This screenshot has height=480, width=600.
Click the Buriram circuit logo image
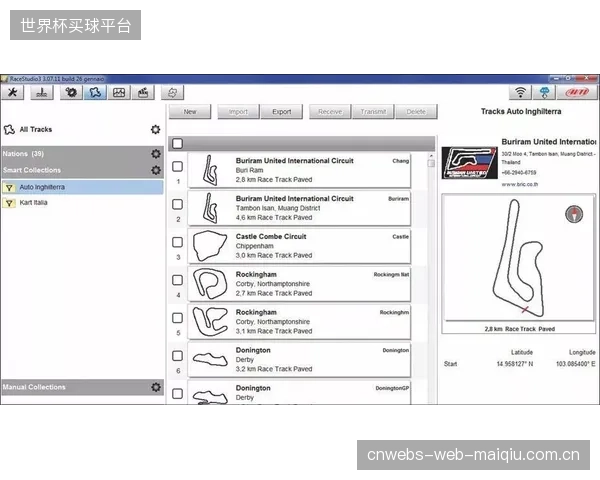tap(470, 163)
